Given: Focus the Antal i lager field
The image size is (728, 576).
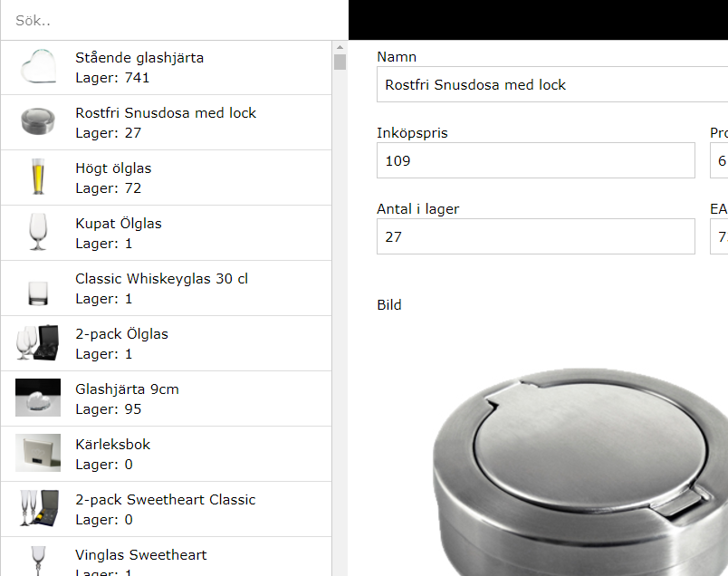Looking at the screenshot, I should pos(536,237).
